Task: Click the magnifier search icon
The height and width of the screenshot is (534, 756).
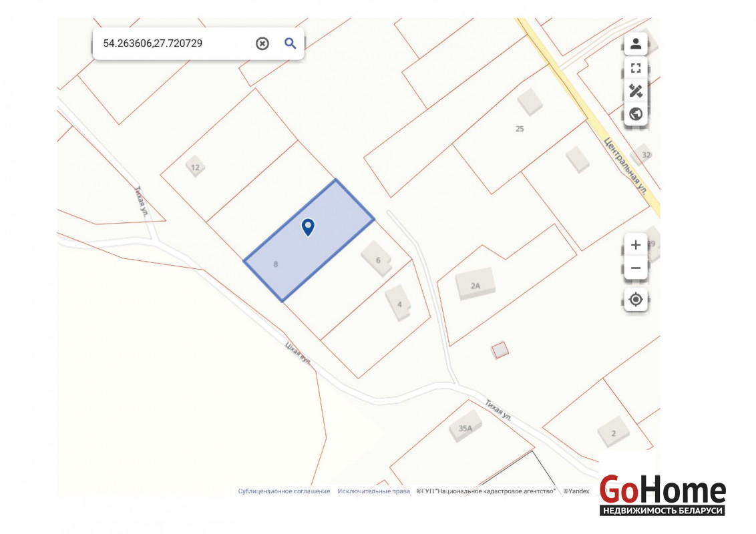Action: tap(290, 43)
